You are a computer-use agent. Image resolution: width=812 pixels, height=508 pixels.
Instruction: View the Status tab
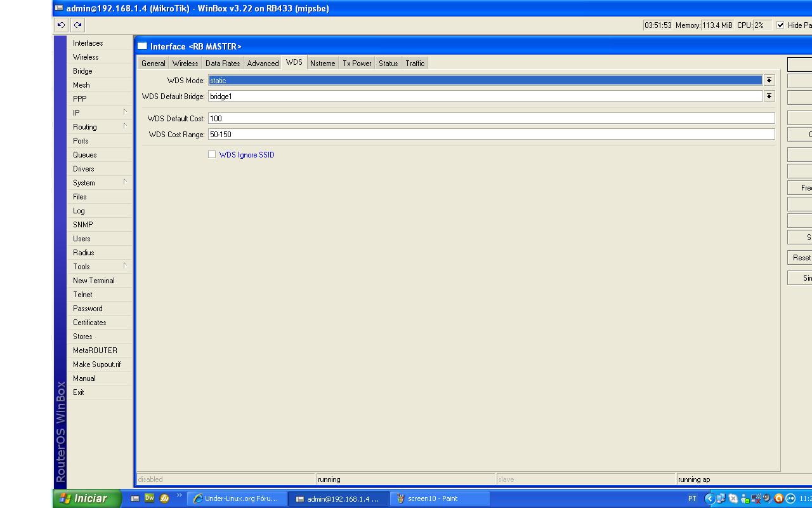pos(388,63)
